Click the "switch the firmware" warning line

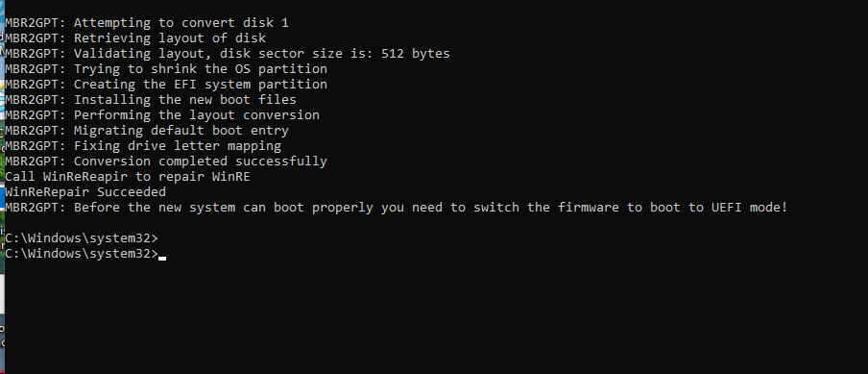[396, 208]
